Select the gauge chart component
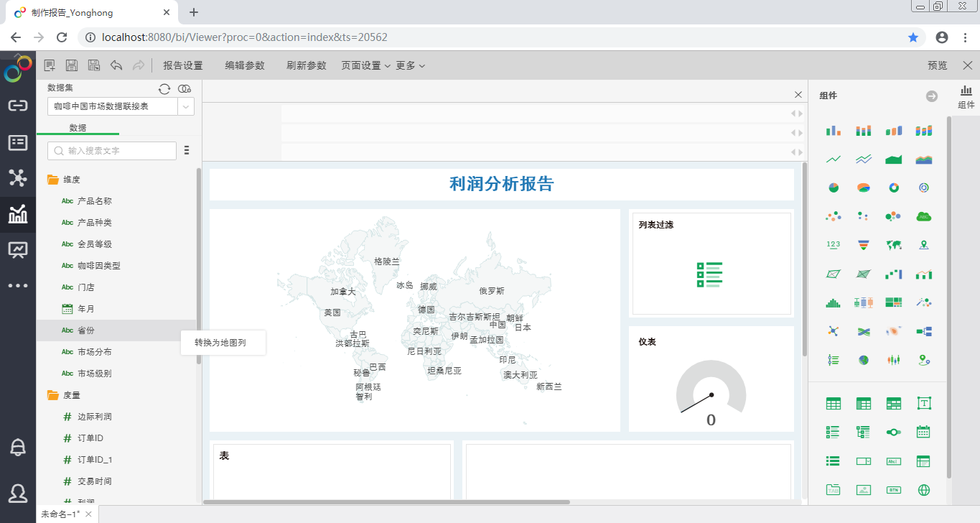 click(x=924, y=188)
